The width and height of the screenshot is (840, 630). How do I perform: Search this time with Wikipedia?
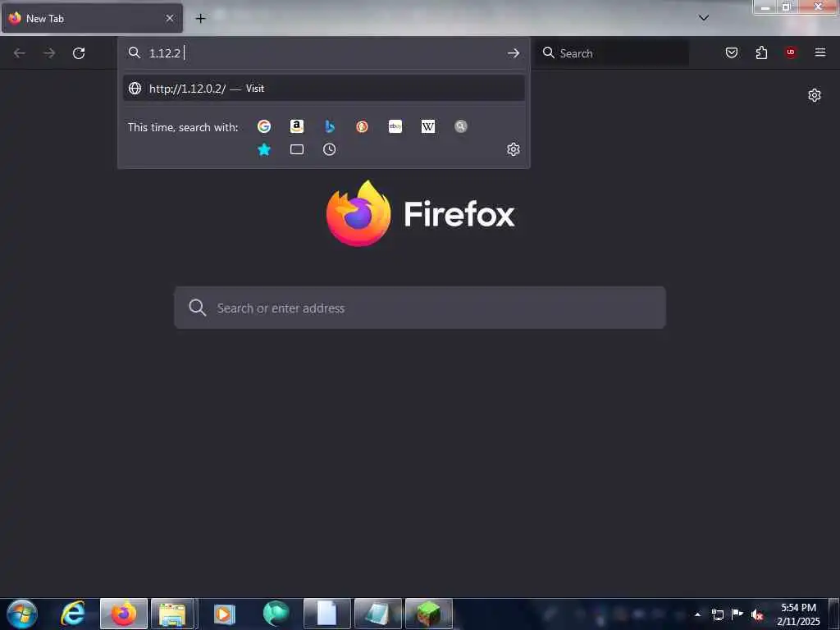[x=428, y=126]
